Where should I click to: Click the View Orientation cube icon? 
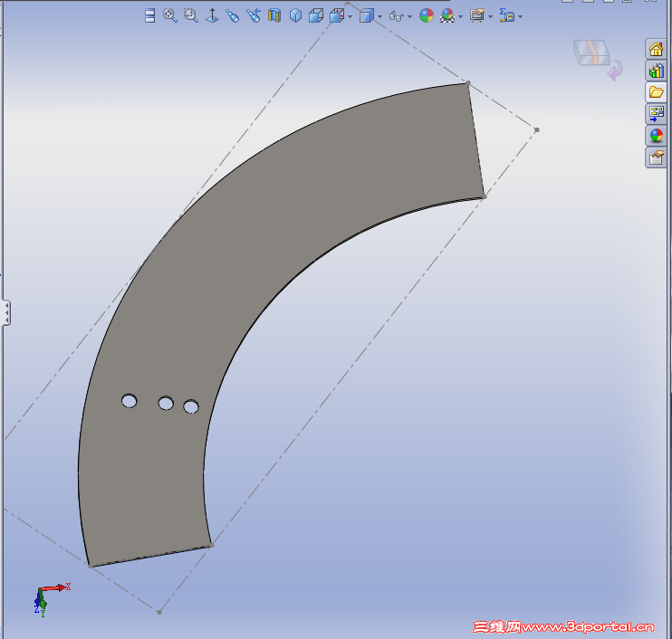pos(367,16)
